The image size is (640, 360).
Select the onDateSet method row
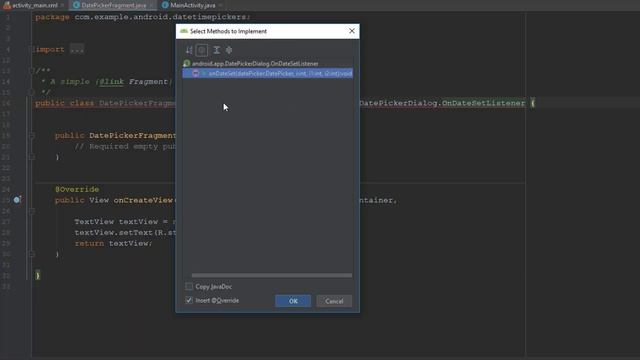point(268,73)
